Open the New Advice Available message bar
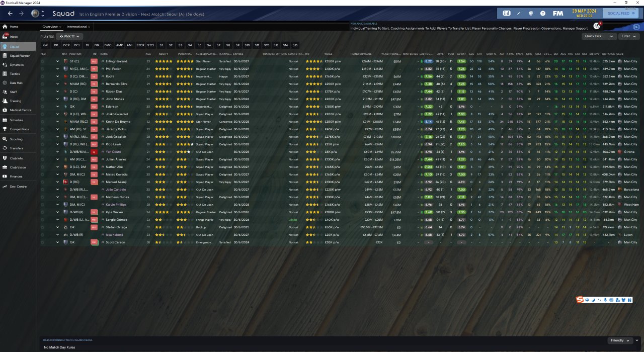 pos(468,26)
